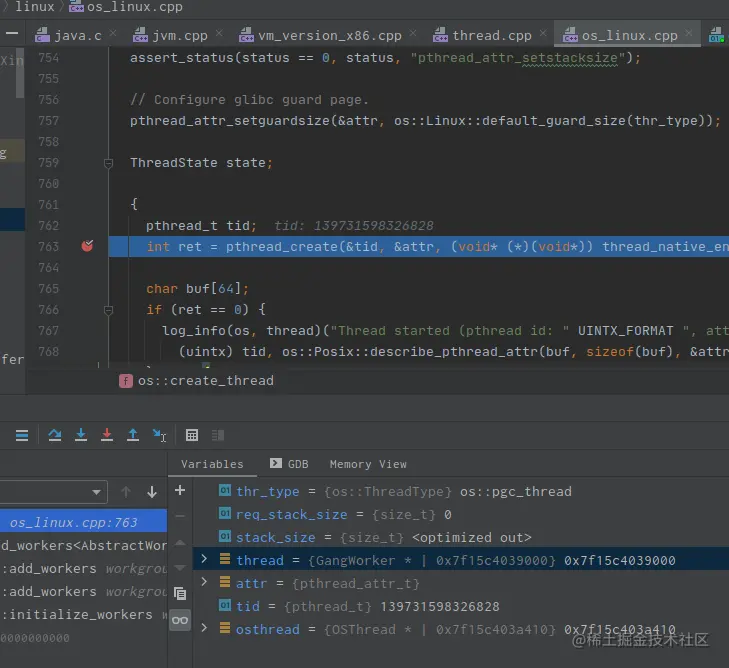Select the os_linux.cpp:763 stack frame
729x668 pixels.
pyautogui.click(x=83, y=522)
